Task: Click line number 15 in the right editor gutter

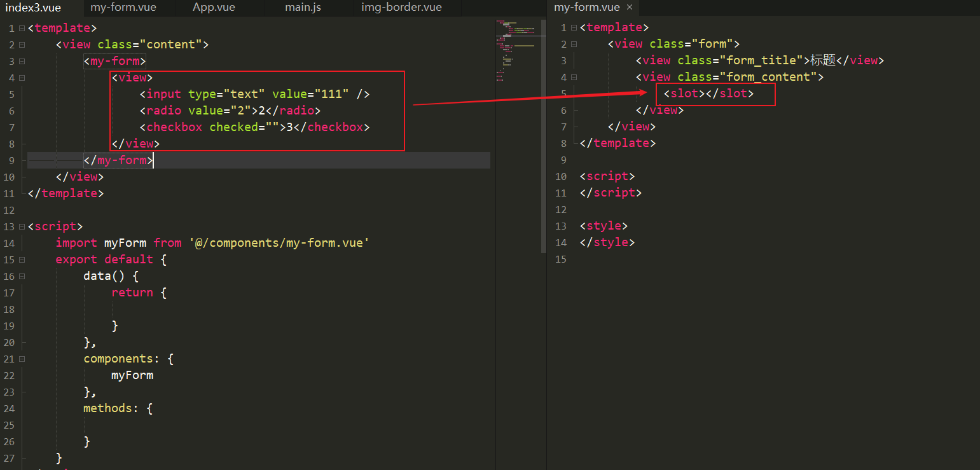Action: [x=560, y=259]
